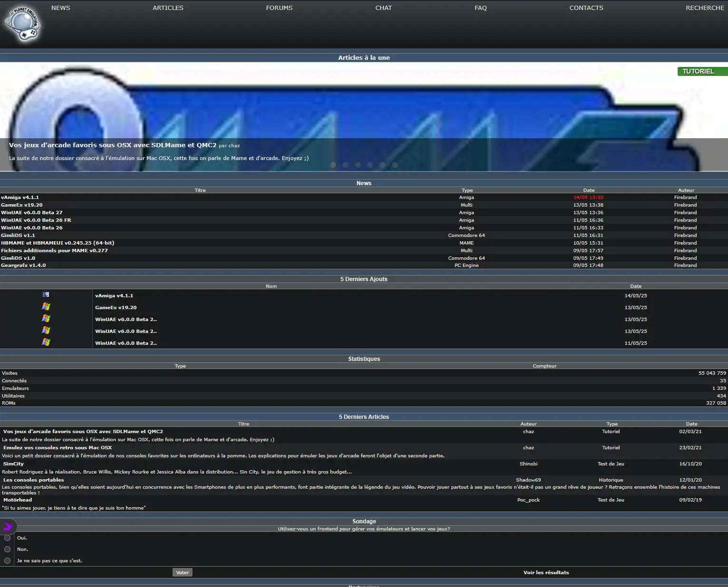Viewport: 728px width, 587px height.
Task: Click the red 14/05 13:35 date
Action: pos(588,197)
